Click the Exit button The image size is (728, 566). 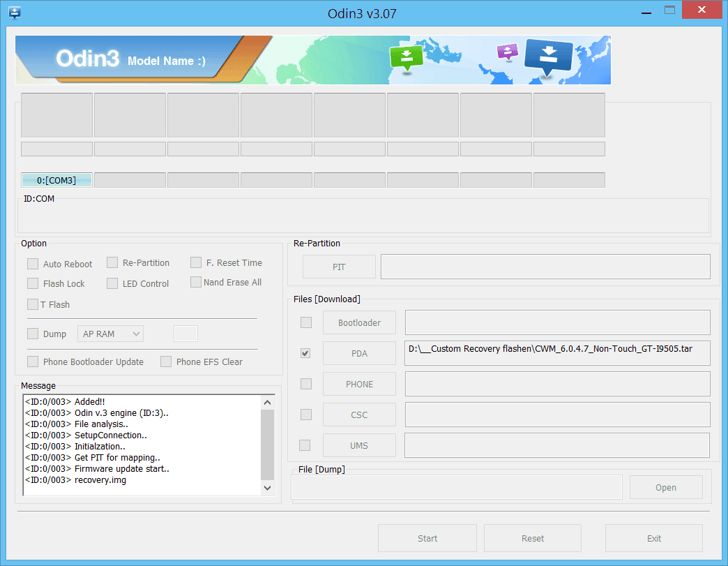(x=653, y=538)
